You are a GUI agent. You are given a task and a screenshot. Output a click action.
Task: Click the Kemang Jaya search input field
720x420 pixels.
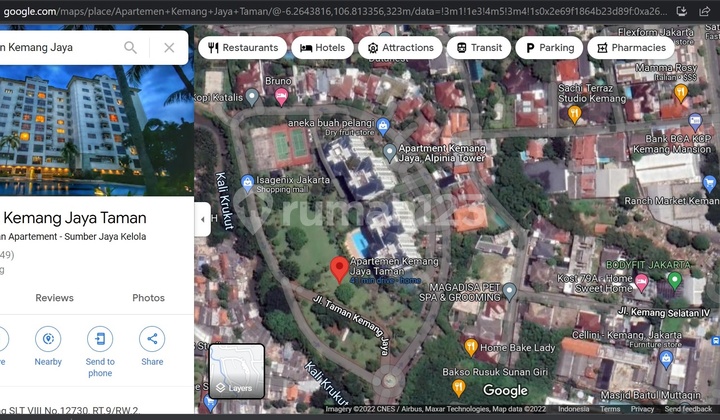60,47
